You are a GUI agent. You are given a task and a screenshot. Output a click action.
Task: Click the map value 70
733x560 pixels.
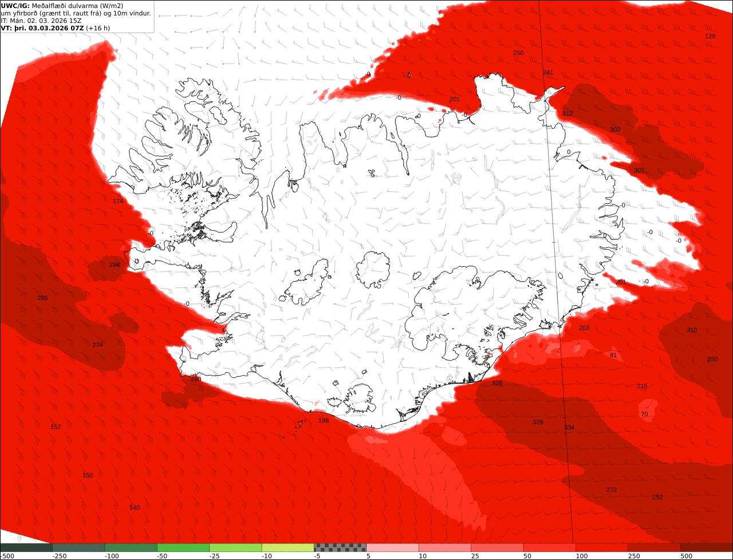click(644, 414)
